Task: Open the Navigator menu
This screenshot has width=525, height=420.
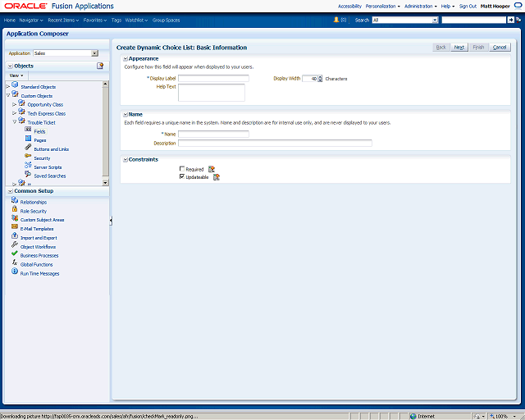Action: point(31,20)
